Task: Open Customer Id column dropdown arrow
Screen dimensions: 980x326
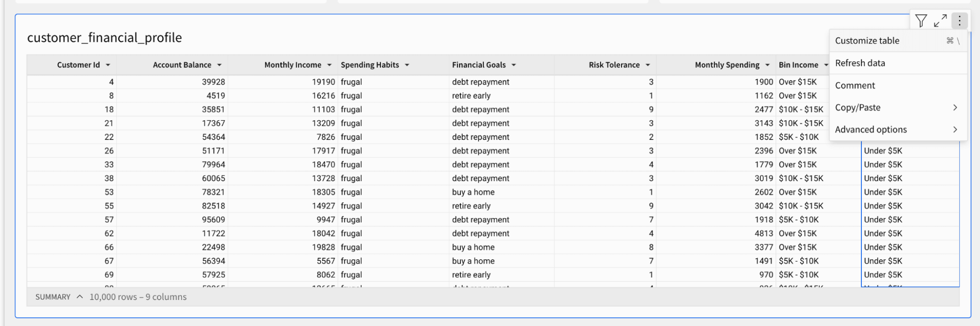Action: 108,65
